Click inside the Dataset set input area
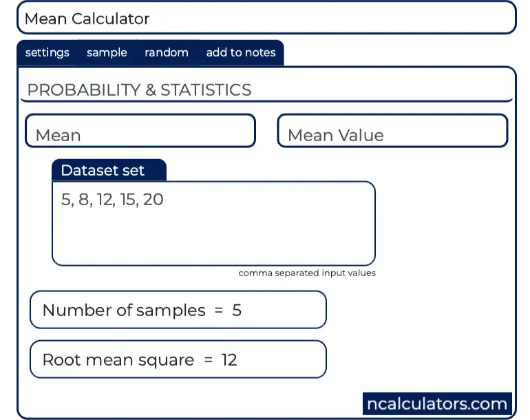 click(x=213, y=234)
